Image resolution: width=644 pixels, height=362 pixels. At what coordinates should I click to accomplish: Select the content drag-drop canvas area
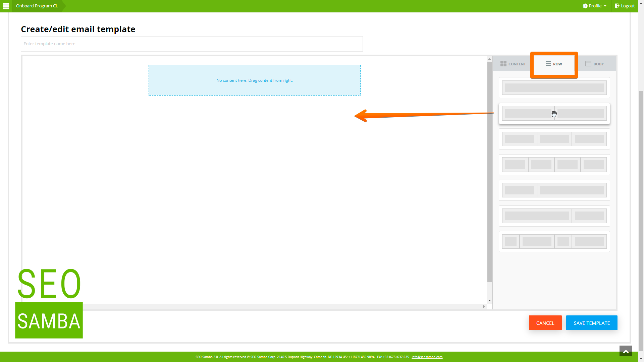click(254, 80)
